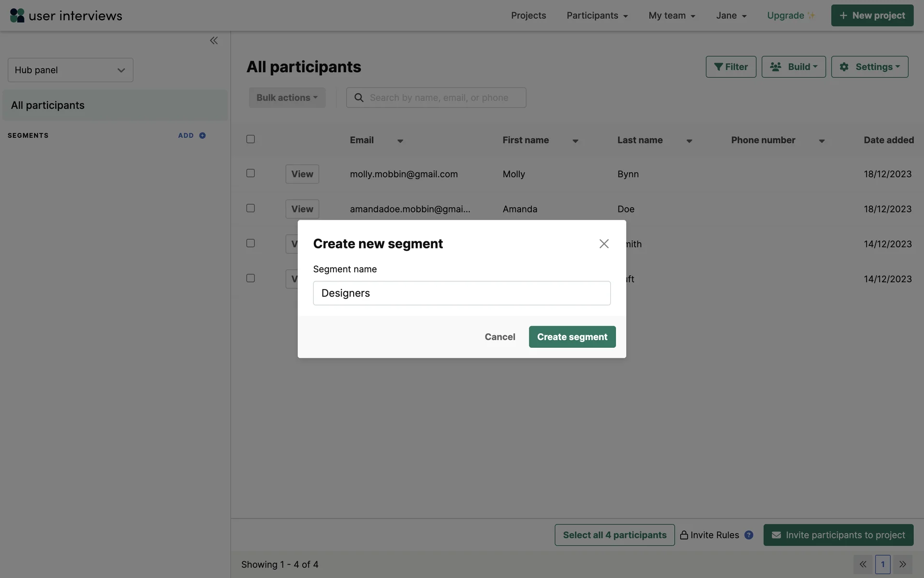Screen dimensions: 924x578
Task: Open the Hub panel dropdown
Action: 70,70
